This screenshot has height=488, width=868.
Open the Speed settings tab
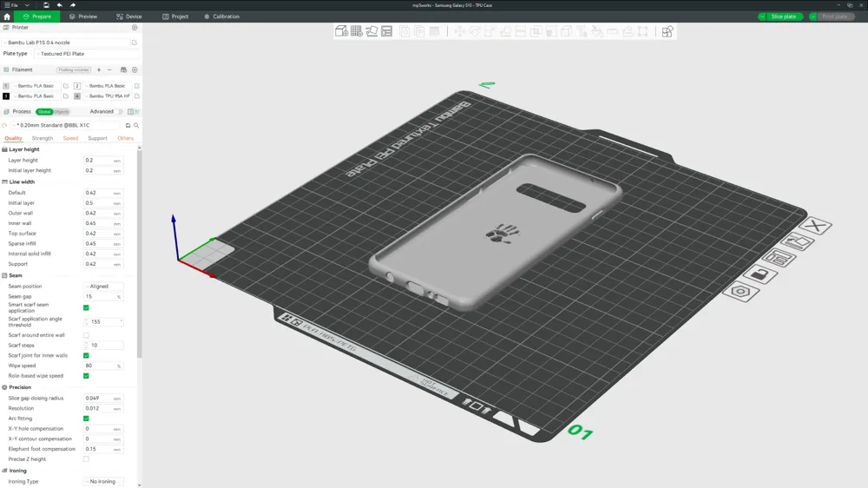click(70, 138)
